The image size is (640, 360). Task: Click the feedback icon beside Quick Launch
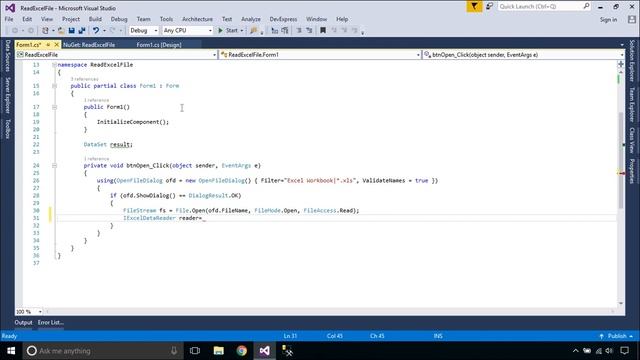(x=489, y=7)
